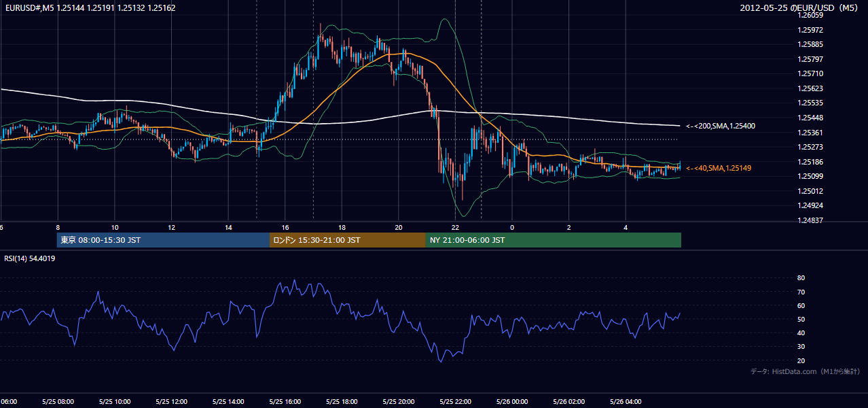The image size is (868, 408).
Task: Click RSI scale value 60
Action: point(801,305)
